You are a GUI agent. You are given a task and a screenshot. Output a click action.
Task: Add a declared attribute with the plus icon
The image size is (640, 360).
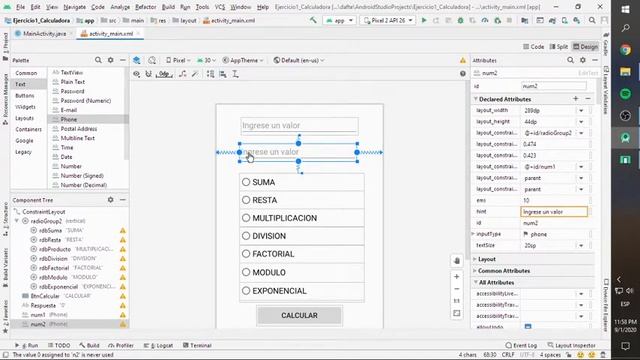click(x=576, y=99)
